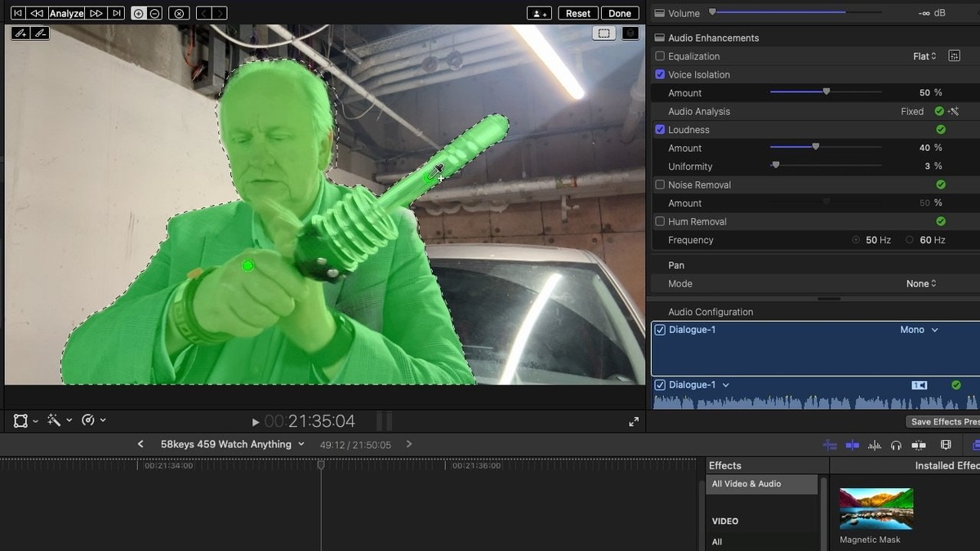Select the subtract-from-mask minus circle tool
Screen dimensions: 980x551
(154, 13)
